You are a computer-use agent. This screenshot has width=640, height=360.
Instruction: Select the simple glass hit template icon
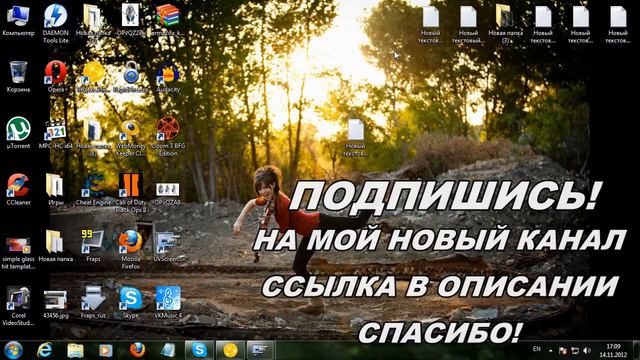(x=18, y=253)
